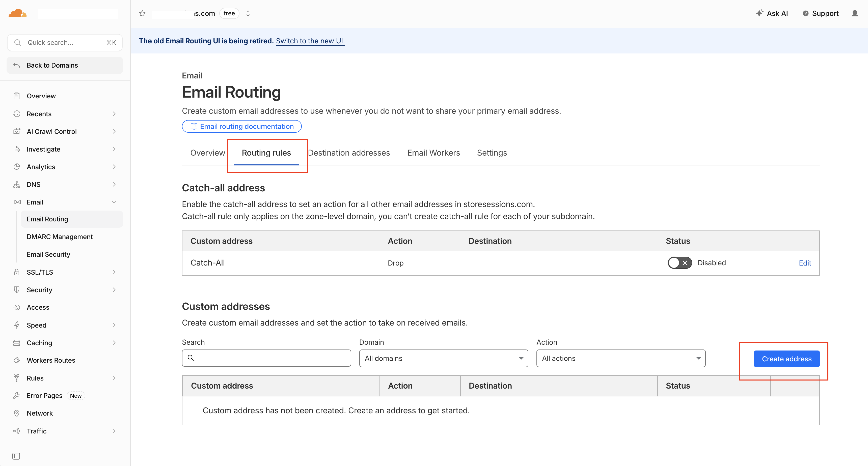
Task: Click the Investigate sidebar icon
Action: (16, 149)
